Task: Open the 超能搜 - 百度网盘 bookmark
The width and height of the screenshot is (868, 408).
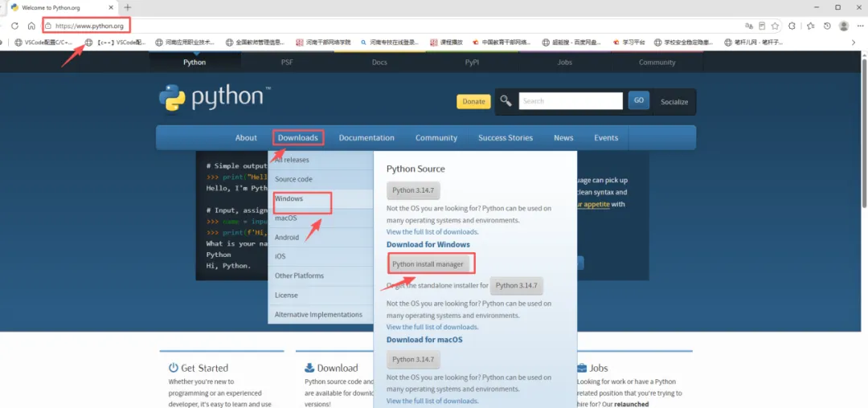Action: (x=572, y=42)
